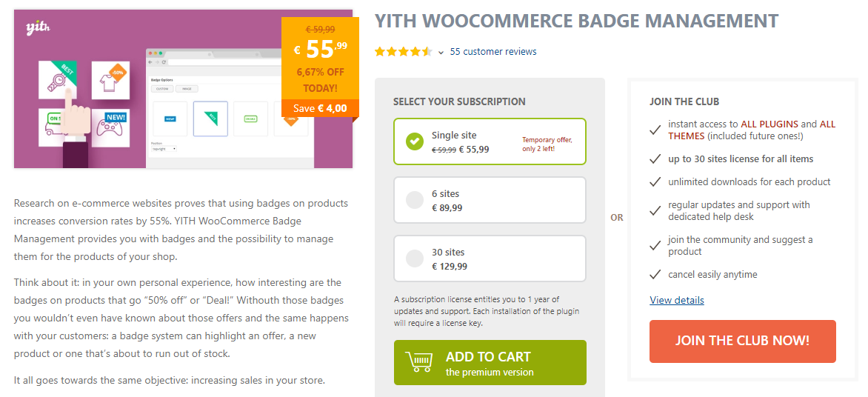The width and height of the screenshot is (868, 397).
Task: Click the star rating icons
Action: point(403,52)
